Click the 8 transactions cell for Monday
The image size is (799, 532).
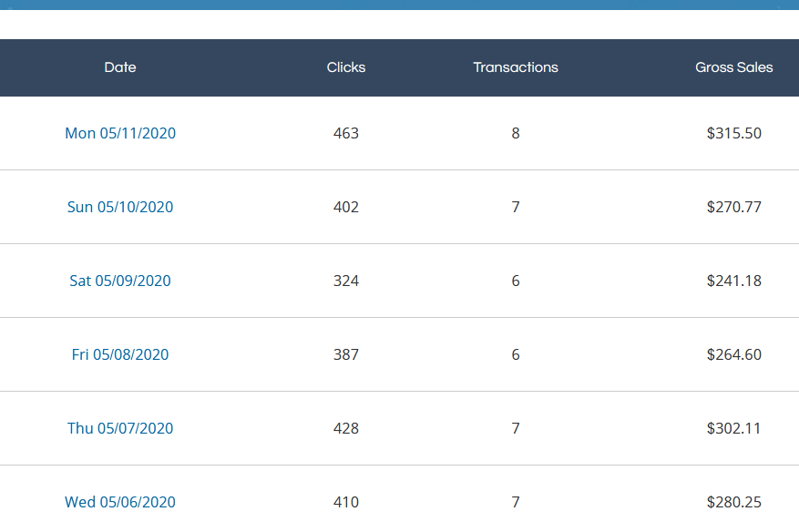[516, 133]
